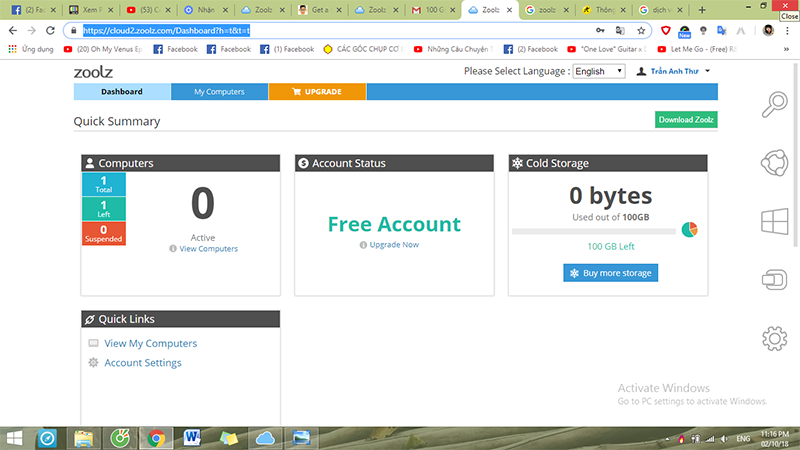Open the Settings charm gear icon
This screenshot has width=800, height=450.
click(774, 338)
